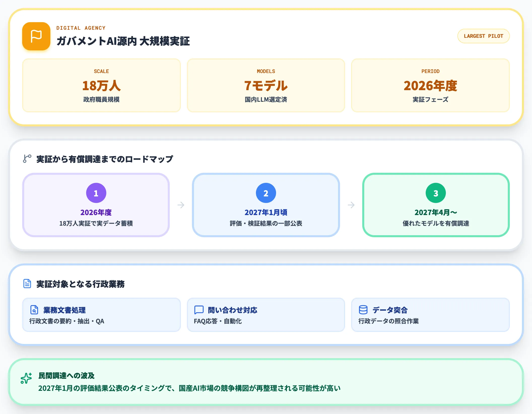Click the sentence starting 2027年1月の評価結果公表
Screen dimensions: 532x414
coord(189,388)
